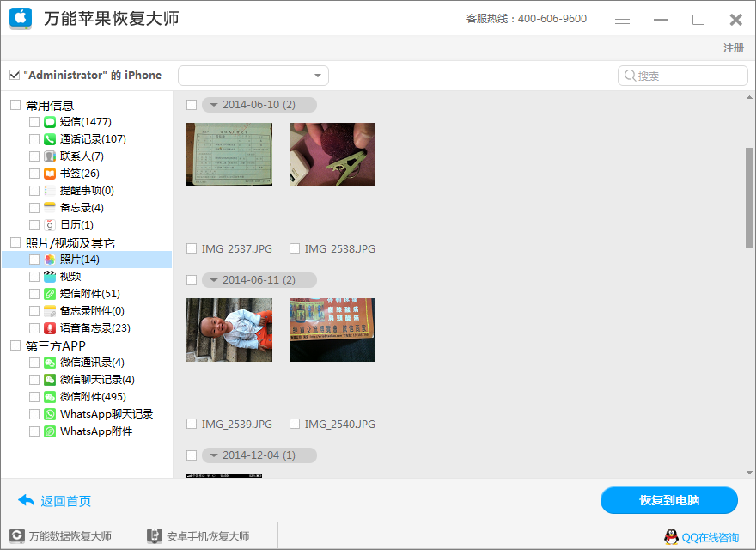Open the 照片 photos icon
Viewport: 756px width, 550px height.
[48, 259]
